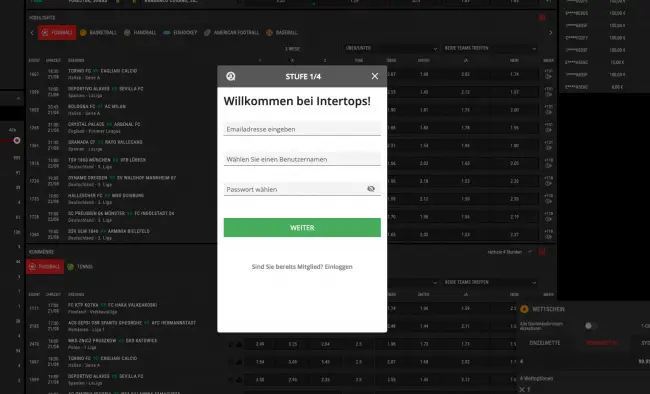Screen dimensions: 650x394
Task: Open Granada CF vs Rayo Vallecano match
Action: tap(105, 142)
